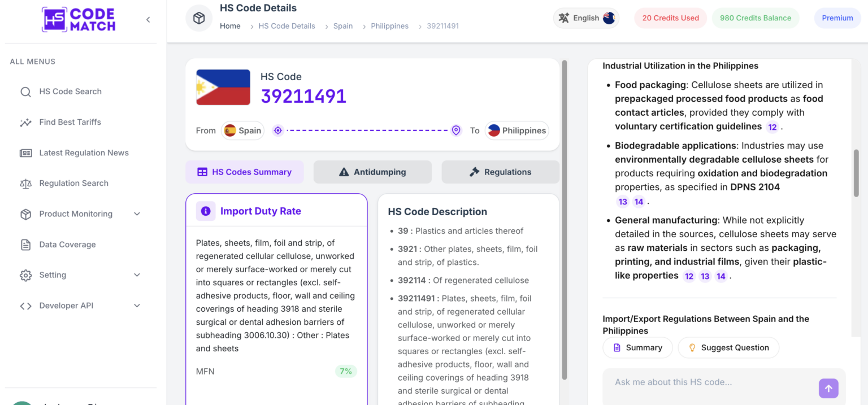This screenshot has height=405, width=868.
Task: Click the Philippines destination country chip
Action: 517,130
